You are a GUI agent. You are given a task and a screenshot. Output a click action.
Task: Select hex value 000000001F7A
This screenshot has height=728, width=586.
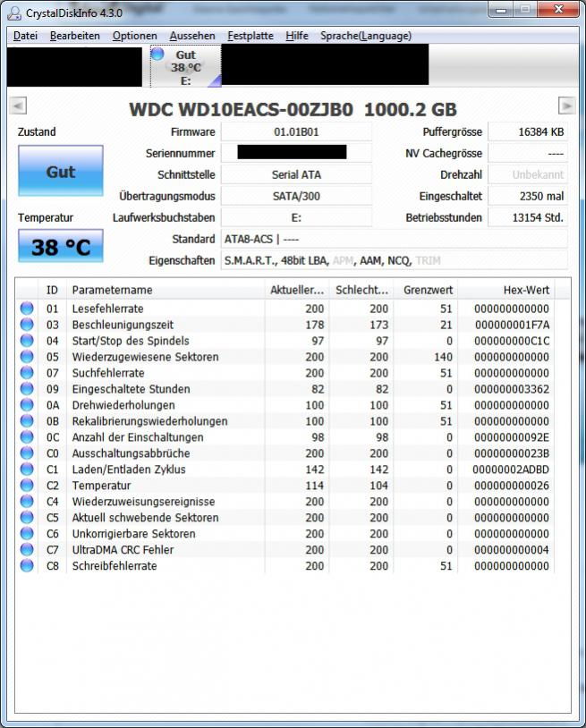pos(512,325)
